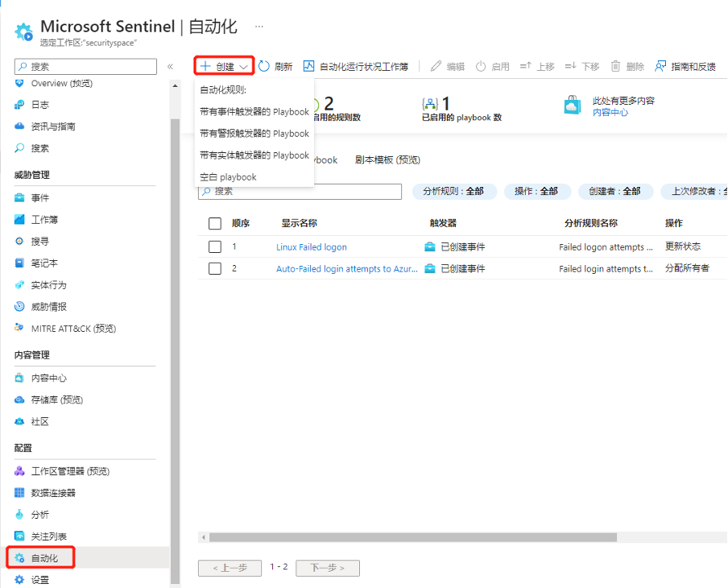
Task: Open the 工作簿 workbooks icon
Action: 19,219
